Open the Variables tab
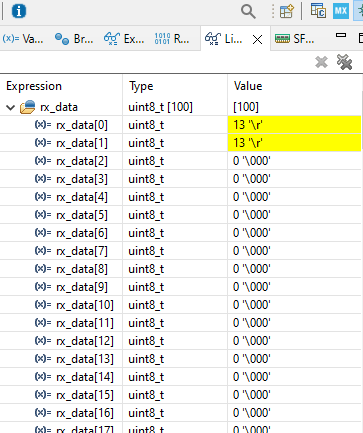The height and width of the screenshot is (433, 363). coord(23,39)
